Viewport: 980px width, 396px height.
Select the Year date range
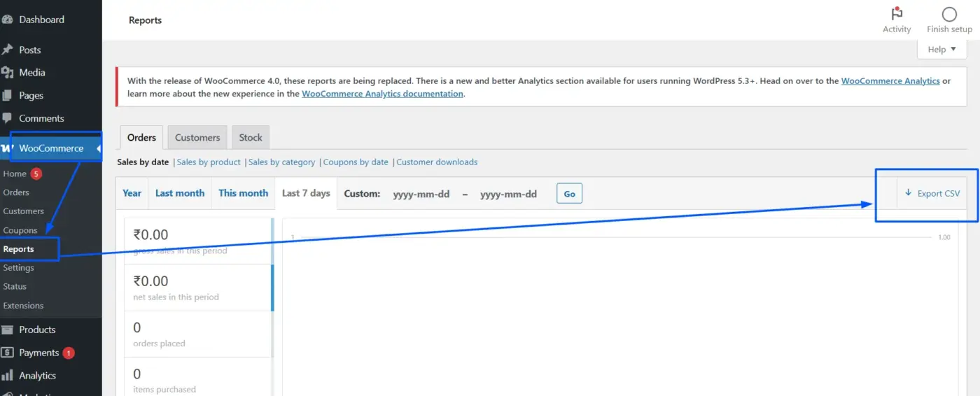pyautogui.click(x=132, y=193)
